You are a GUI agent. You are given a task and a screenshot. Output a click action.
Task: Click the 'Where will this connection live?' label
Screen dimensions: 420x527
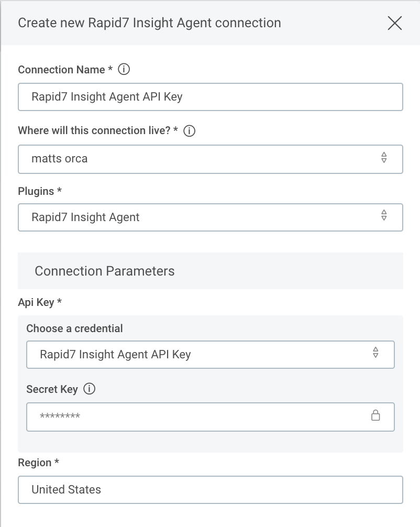[94, 131]
